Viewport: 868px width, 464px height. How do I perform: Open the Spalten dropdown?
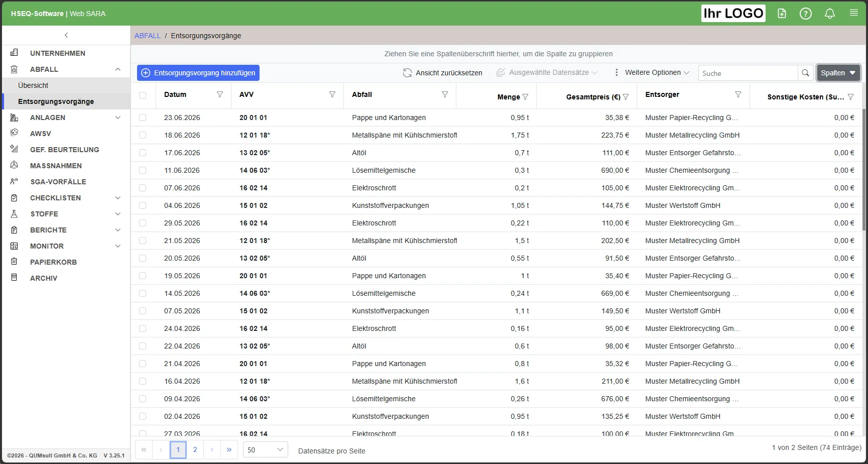click(x=838, y=73)
